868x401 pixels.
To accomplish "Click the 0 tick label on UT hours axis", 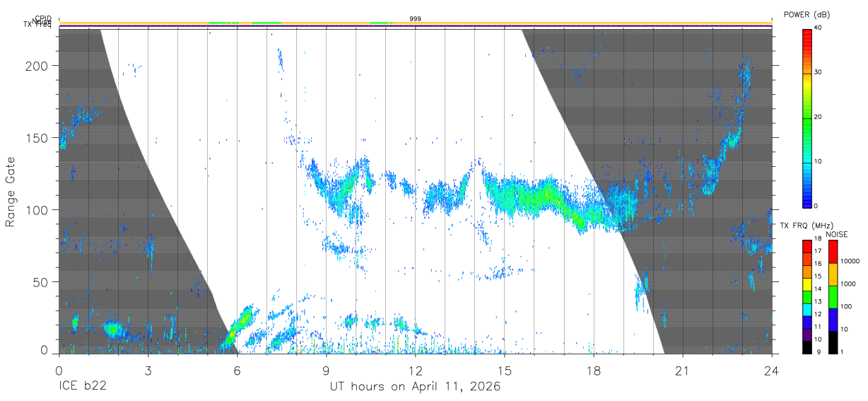I will [59, 370].
